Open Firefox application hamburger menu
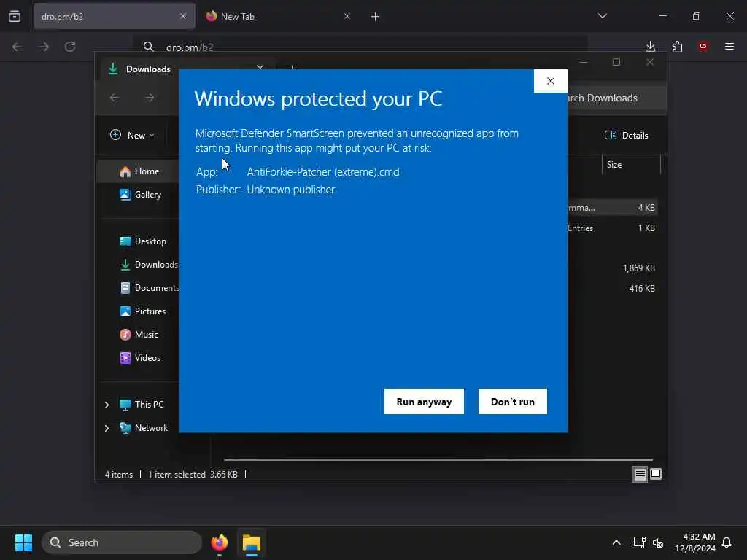747x560 pixels. pyautogui.click(x=729, y=46)
